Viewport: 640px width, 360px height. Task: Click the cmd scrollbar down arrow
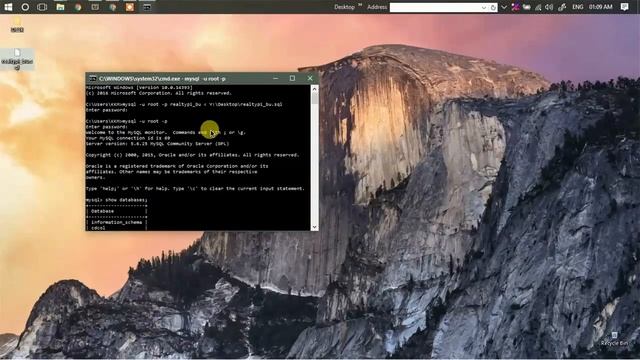coord(314,227)
